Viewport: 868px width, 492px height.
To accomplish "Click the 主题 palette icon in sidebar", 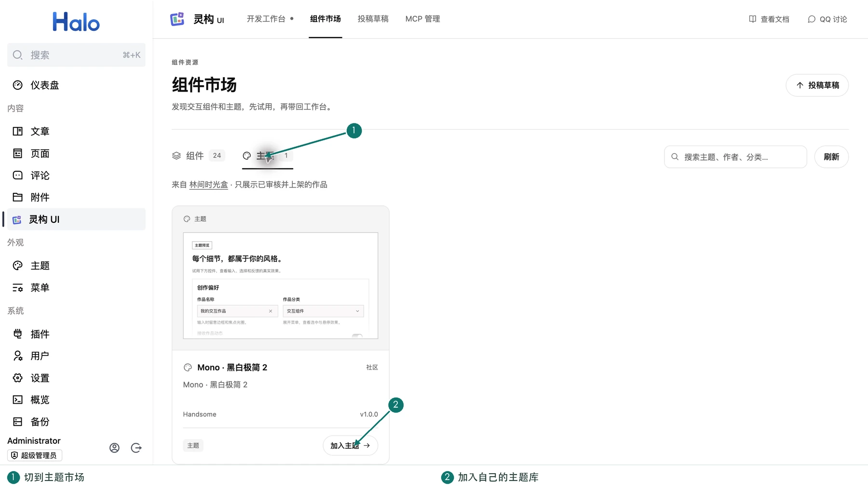I will [x=18, y=266].
